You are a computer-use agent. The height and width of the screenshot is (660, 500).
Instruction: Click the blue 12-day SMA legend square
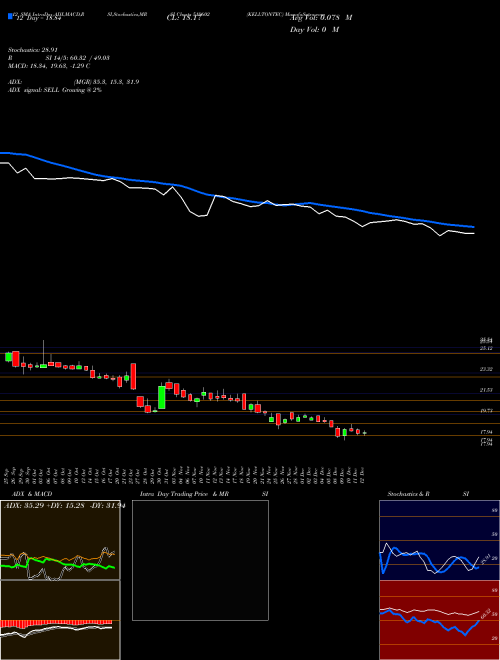click(x=10, y=16)
